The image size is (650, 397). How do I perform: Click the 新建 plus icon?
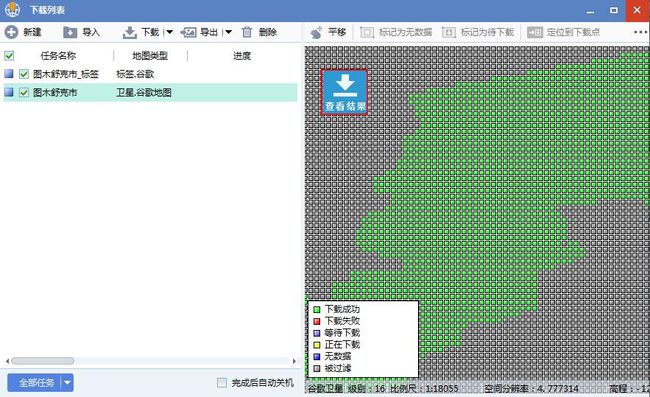11,32
